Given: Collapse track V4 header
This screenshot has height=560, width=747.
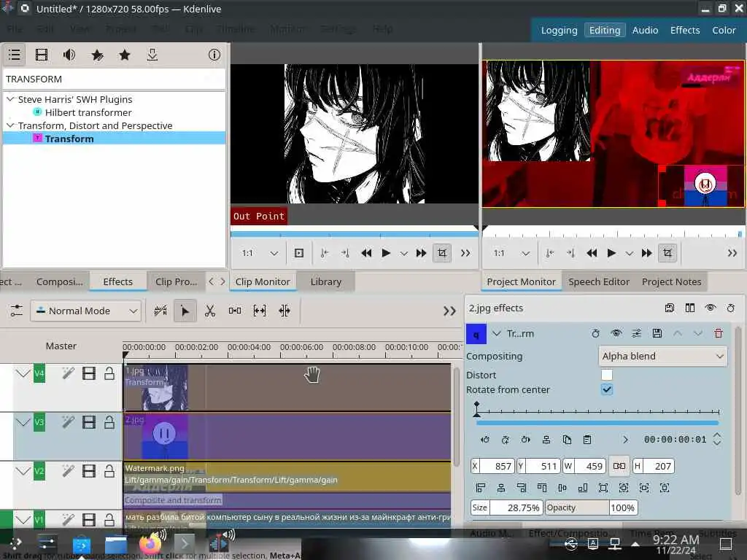Looking at the screenshot, I should click(x=23, y=373).
